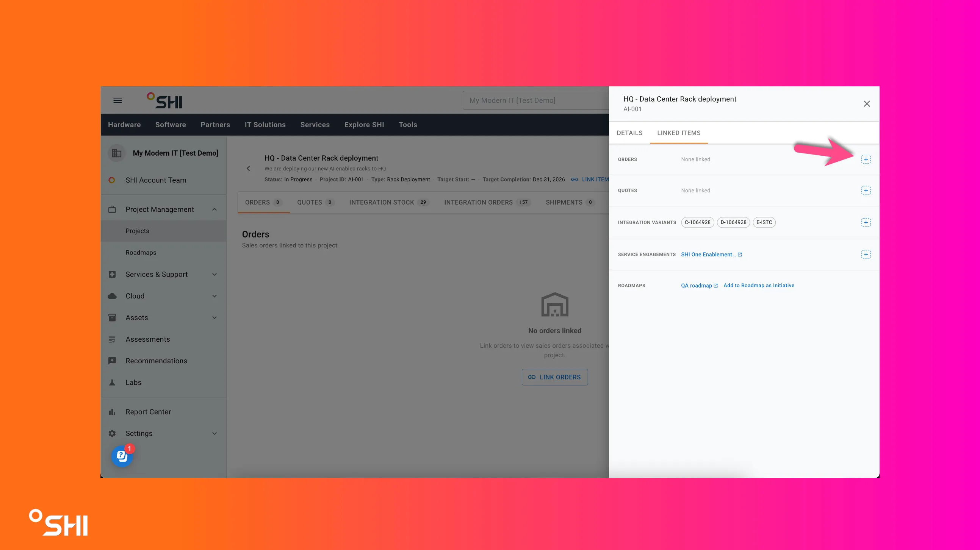The image size is (980, 550).
Task: Collapse the Project Management section
Action: coord(214,209)
